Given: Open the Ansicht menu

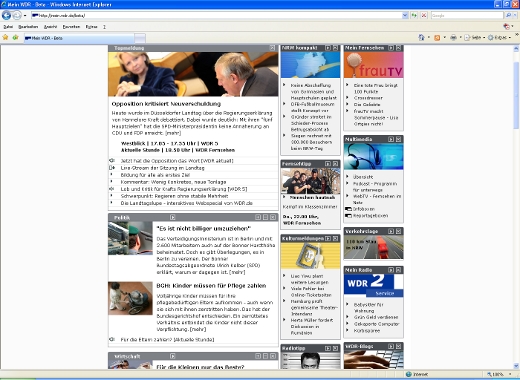Looking at the screenshot, I should tap(50, 27).
